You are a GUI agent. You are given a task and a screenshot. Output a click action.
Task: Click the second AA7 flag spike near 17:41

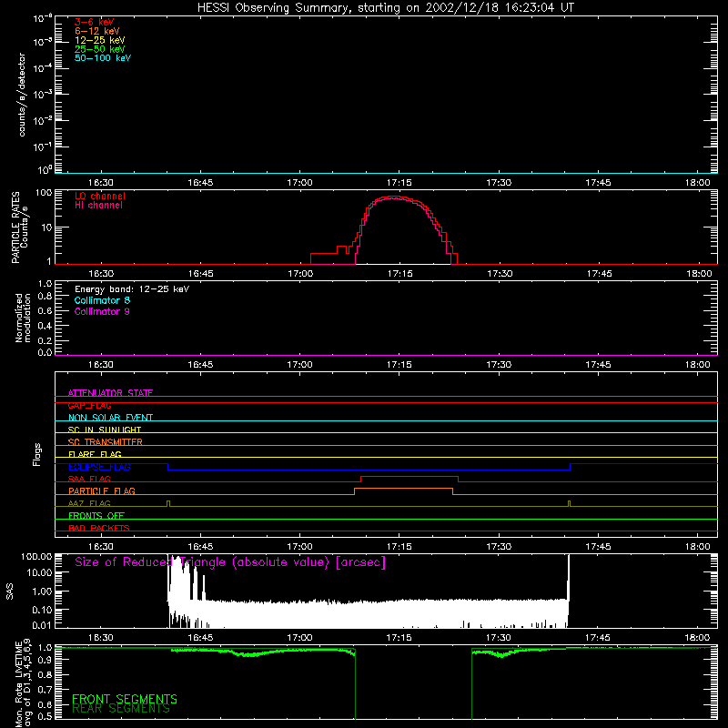point(570,503)
